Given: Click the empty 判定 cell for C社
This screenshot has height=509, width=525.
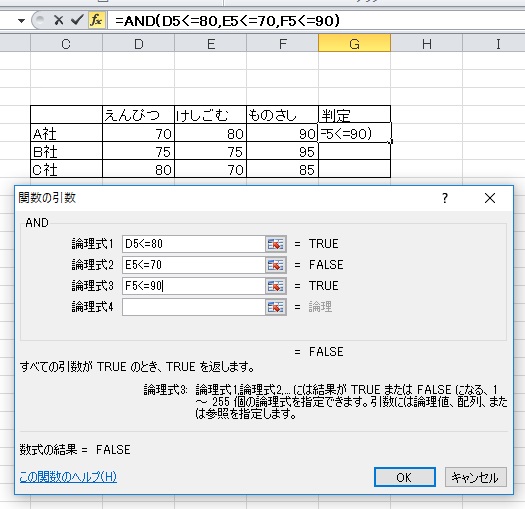Looking at the screenshot, I should [354, 169].
